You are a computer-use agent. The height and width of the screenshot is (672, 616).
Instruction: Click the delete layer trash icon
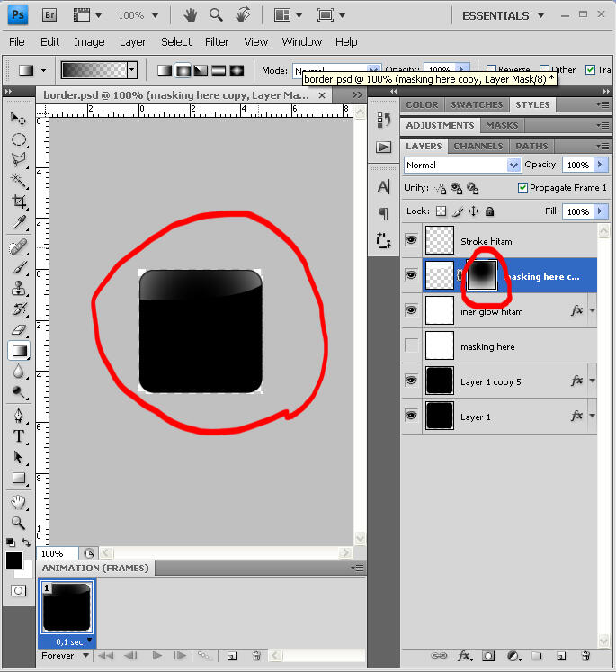click(x=585, y=657)
